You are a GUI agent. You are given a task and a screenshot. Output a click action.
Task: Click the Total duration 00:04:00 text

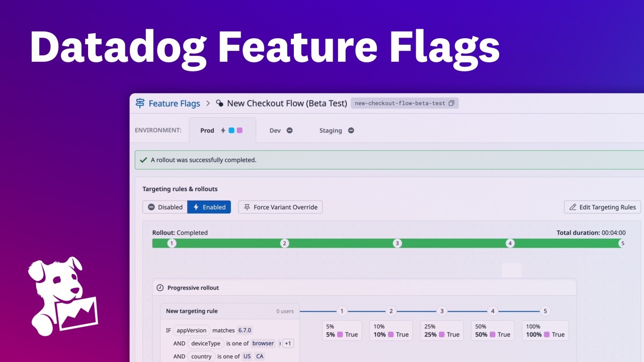tap(591, 233)
